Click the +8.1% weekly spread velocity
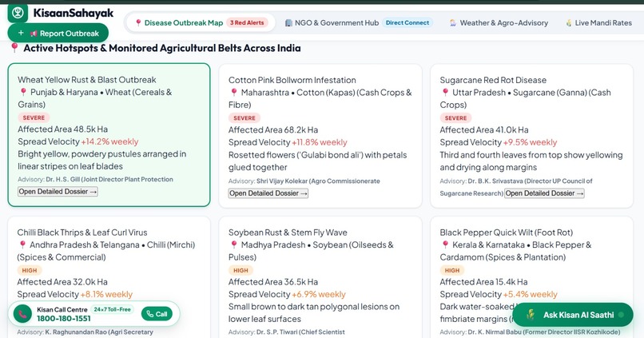This screenshot has height=338, width=644. pyautogui.click(x=106, y=295)
